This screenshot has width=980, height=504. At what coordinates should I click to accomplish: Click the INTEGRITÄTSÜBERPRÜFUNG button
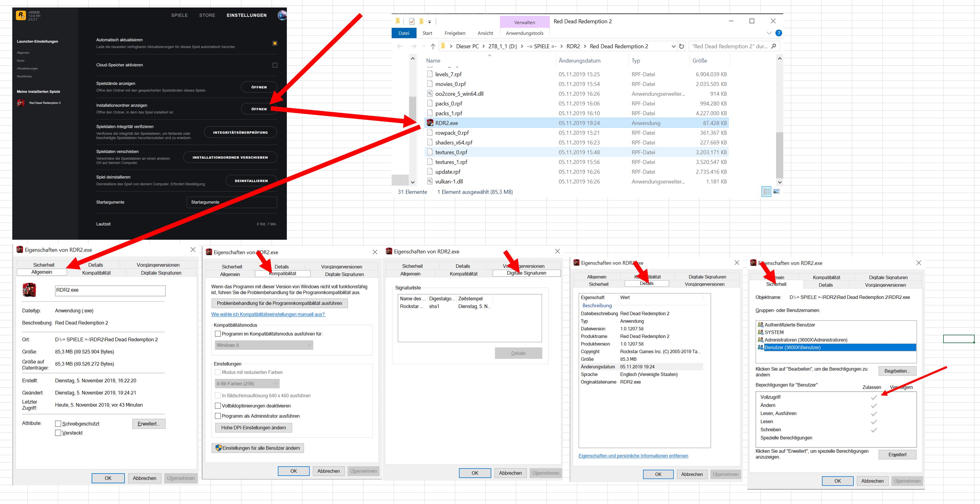point(240,132)
